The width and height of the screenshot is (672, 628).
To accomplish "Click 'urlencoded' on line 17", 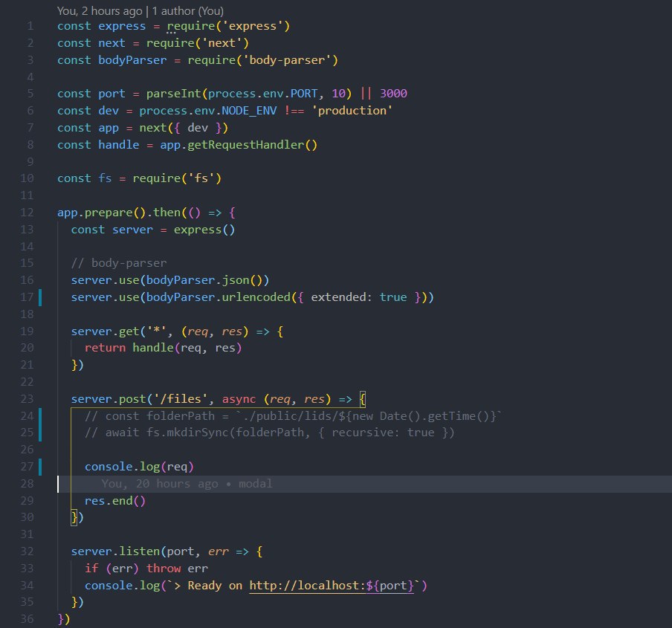I will 256,297.
